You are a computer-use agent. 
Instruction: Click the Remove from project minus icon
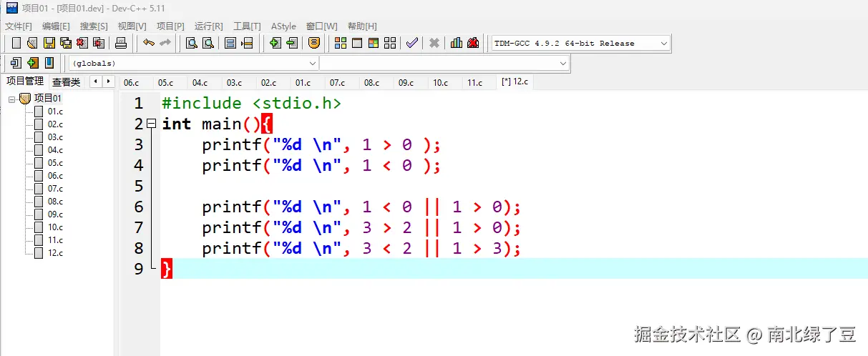292,43
